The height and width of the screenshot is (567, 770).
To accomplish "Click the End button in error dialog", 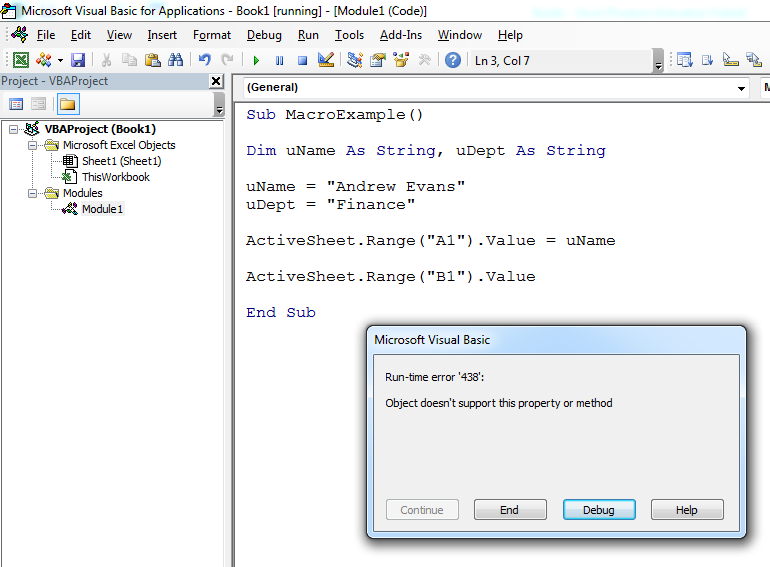I will tap(510, 510).
